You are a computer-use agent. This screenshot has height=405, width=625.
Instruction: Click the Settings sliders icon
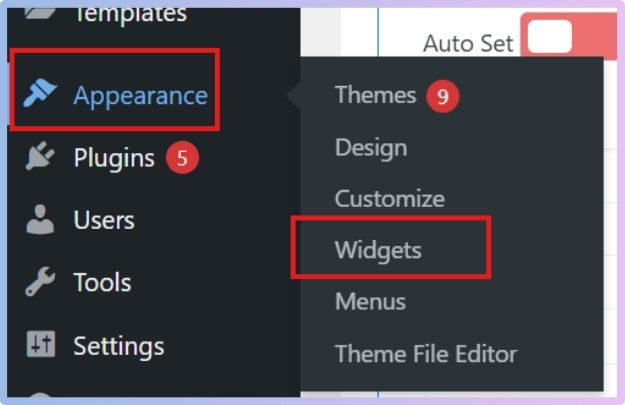41,346
